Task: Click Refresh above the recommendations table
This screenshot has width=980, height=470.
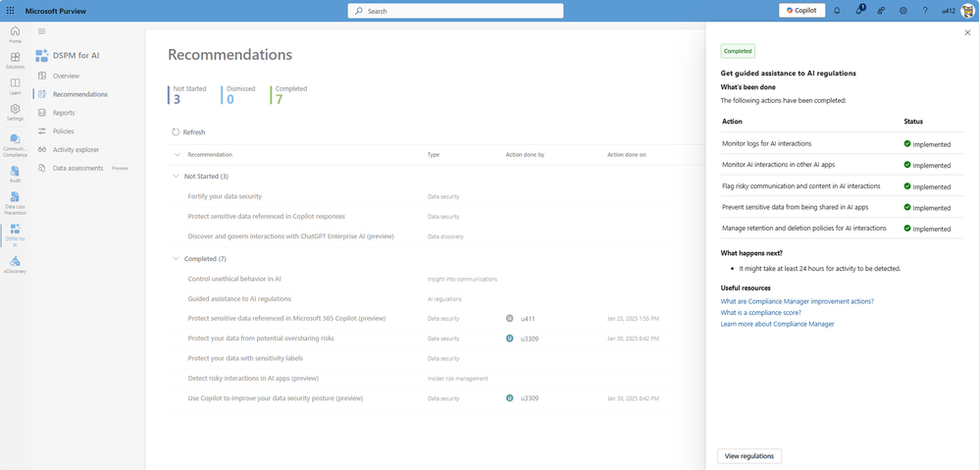Action: [x=188, y=131]
